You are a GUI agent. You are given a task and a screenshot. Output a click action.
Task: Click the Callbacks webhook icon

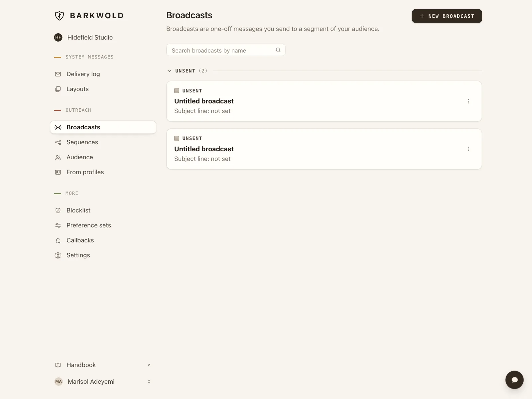click(58, 240)
